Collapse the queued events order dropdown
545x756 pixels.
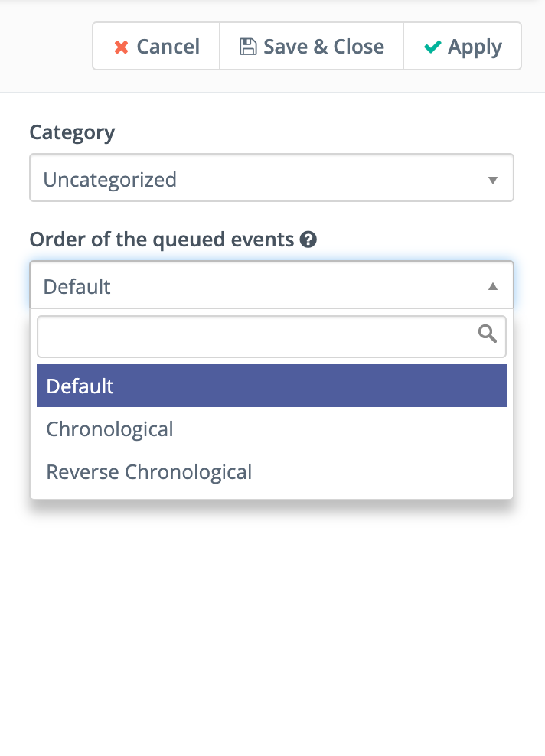[x=272, y=285]
